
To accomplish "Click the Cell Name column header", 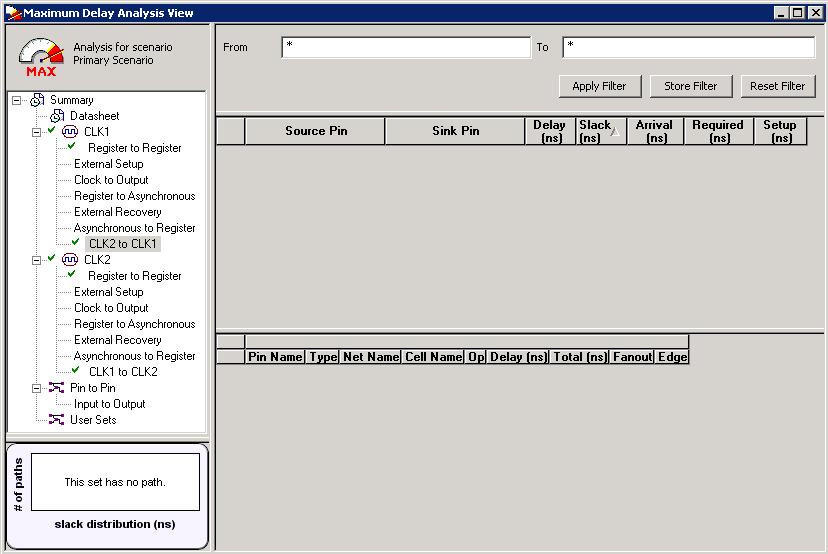I will (434, 357).
